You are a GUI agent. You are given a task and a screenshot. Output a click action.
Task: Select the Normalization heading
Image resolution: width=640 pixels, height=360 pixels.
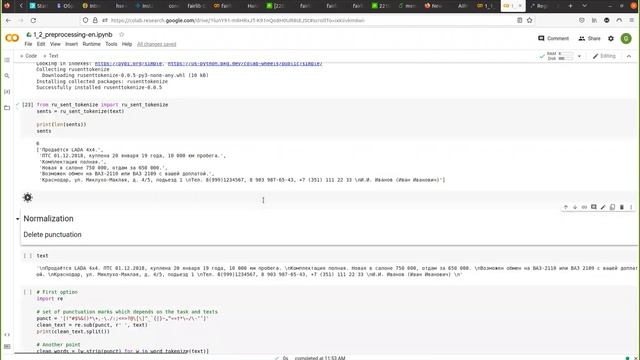click(48, 219)
